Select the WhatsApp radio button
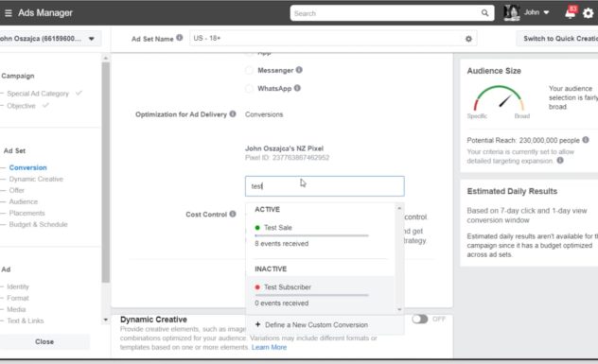Screen dimensions: 598x364 (x=249, y=89)
